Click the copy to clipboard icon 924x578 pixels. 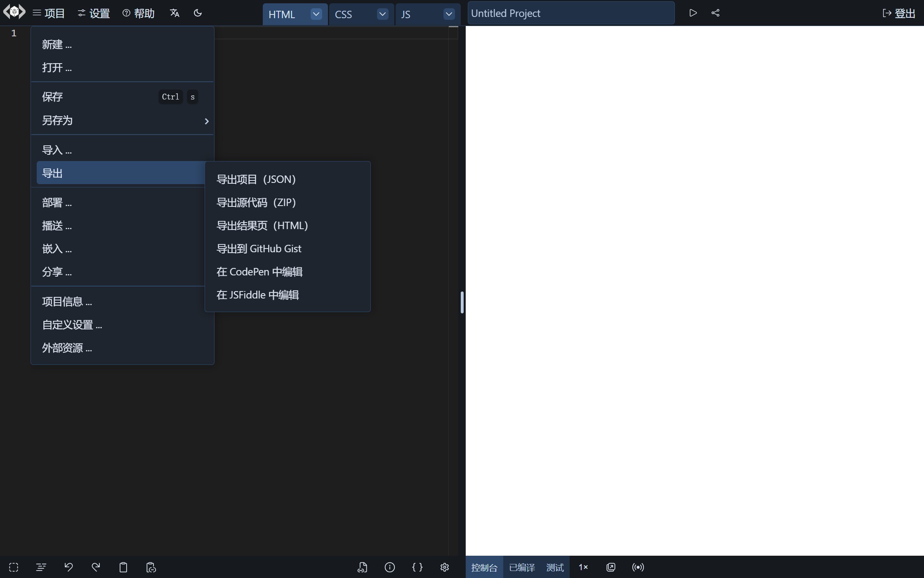[123, 567]
